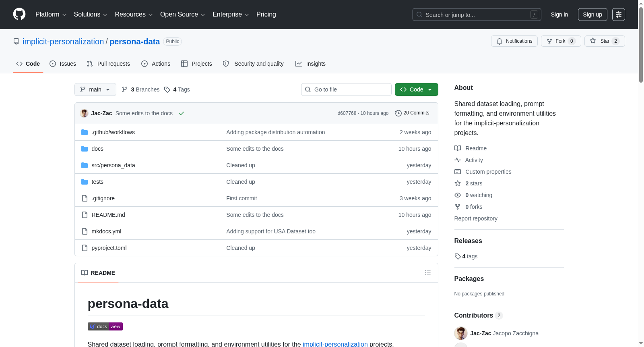Image resolution: width=644 pixels, height=347 pixels.
Task: Open the persona-data repository link
Action: pyautogui.click(x=134, y=42)
